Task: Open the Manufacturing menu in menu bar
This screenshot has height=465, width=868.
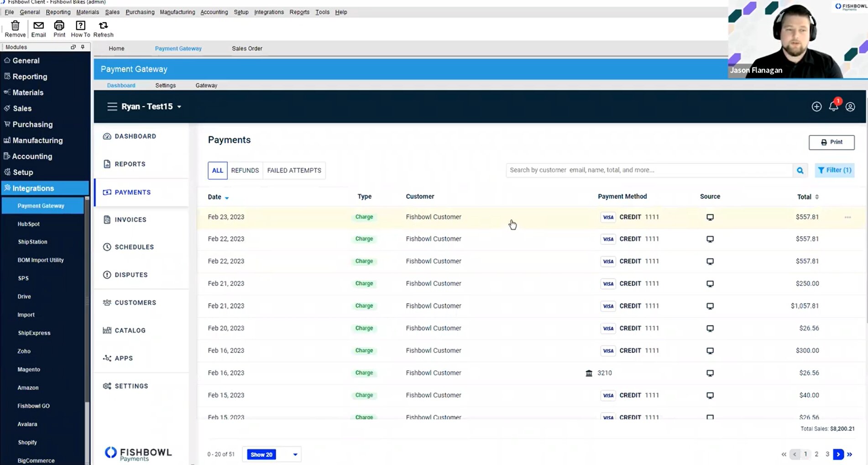Action: pyautogui.click(x=177, y=12)
